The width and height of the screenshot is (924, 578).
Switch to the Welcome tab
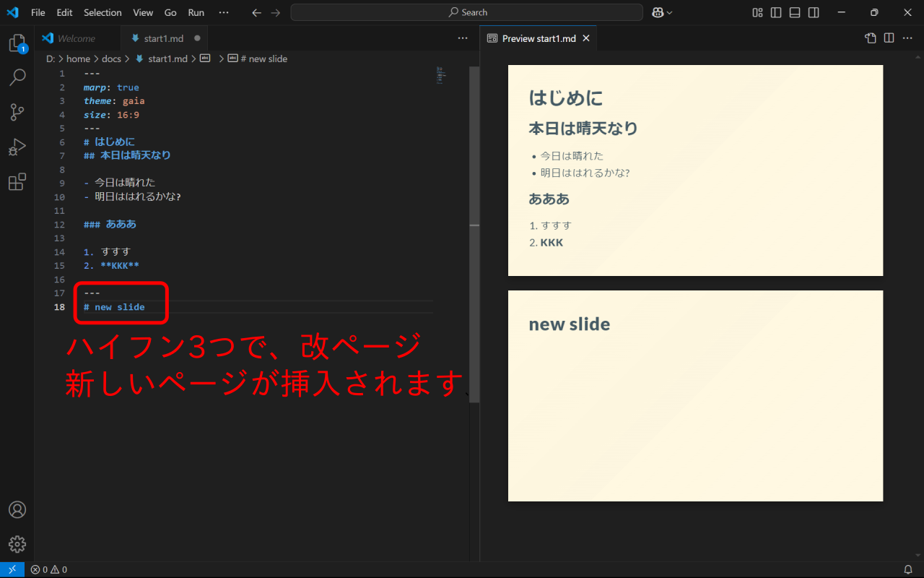pyautogui.click(x=76, y=38)
